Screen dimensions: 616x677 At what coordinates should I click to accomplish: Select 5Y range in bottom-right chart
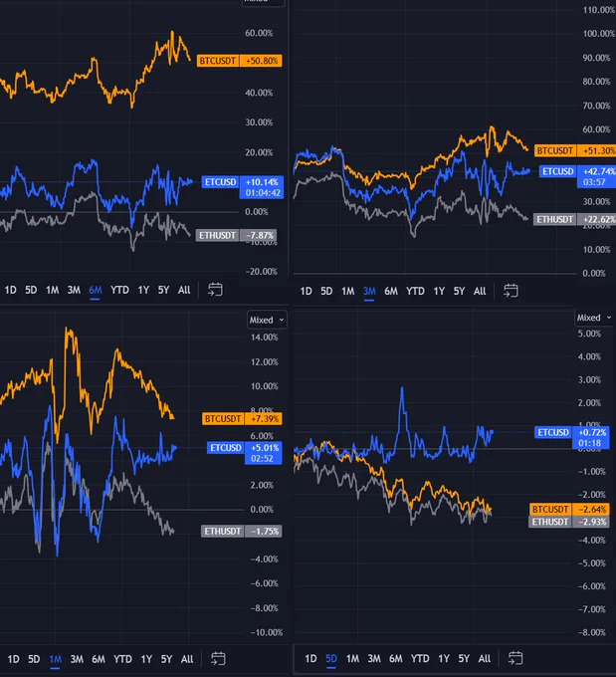point(464,658)
